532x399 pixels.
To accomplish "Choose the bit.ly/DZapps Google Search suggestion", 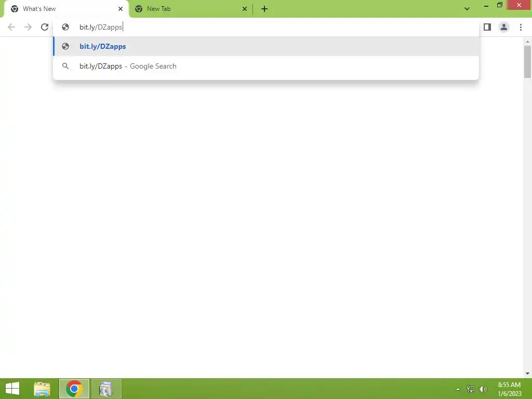I will [x=266, y=66].
